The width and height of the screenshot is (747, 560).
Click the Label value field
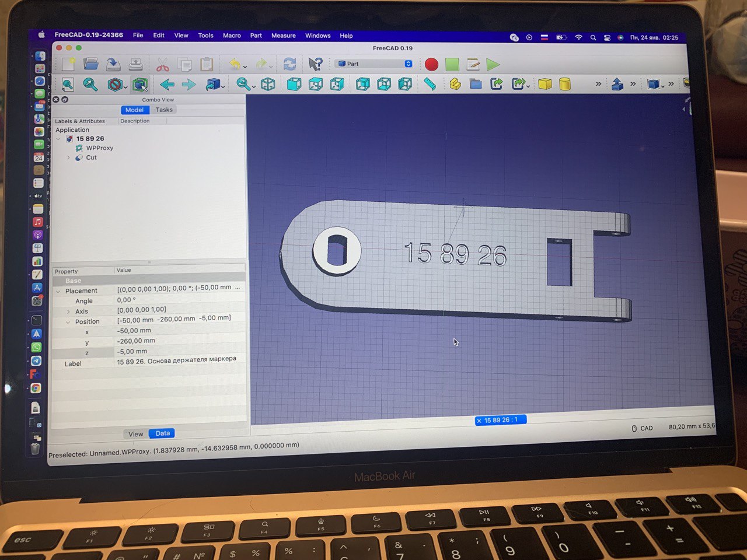point(180,361)
